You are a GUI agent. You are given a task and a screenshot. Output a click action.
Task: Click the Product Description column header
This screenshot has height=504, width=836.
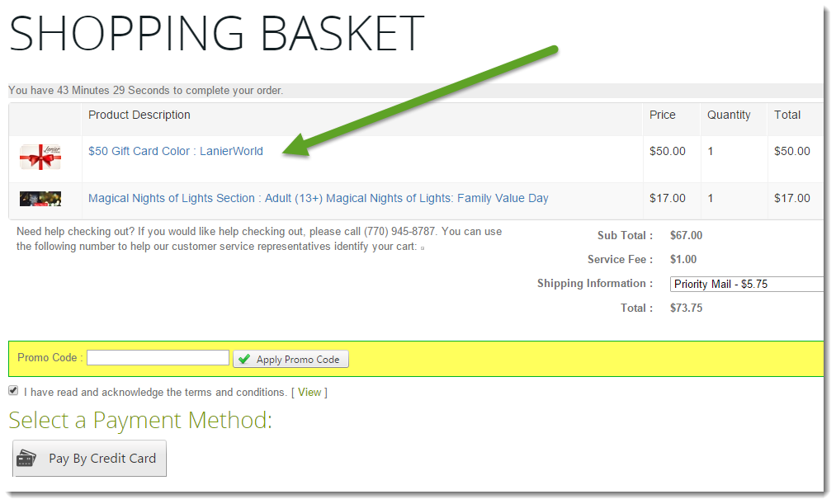pos(139,115)
